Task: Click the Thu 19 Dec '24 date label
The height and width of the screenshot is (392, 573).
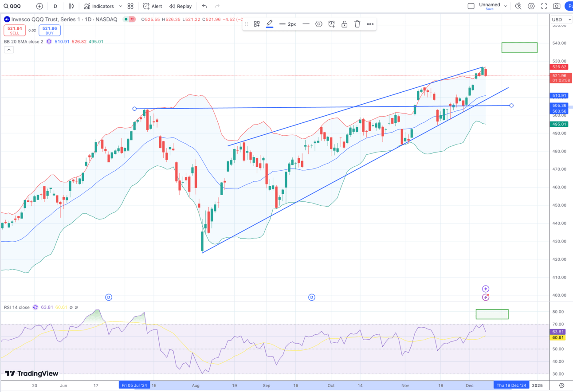Action: 511,385
